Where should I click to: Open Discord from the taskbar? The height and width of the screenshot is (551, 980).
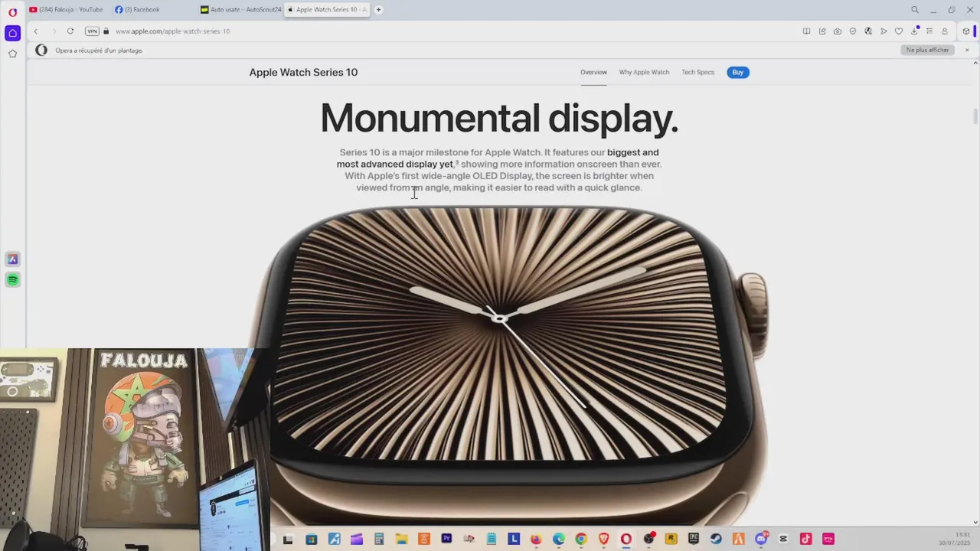[x=761, y=539]
